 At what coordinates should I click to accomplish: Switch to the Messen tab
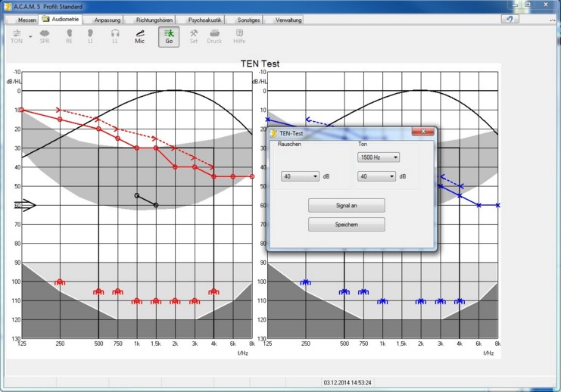(26, 20)
